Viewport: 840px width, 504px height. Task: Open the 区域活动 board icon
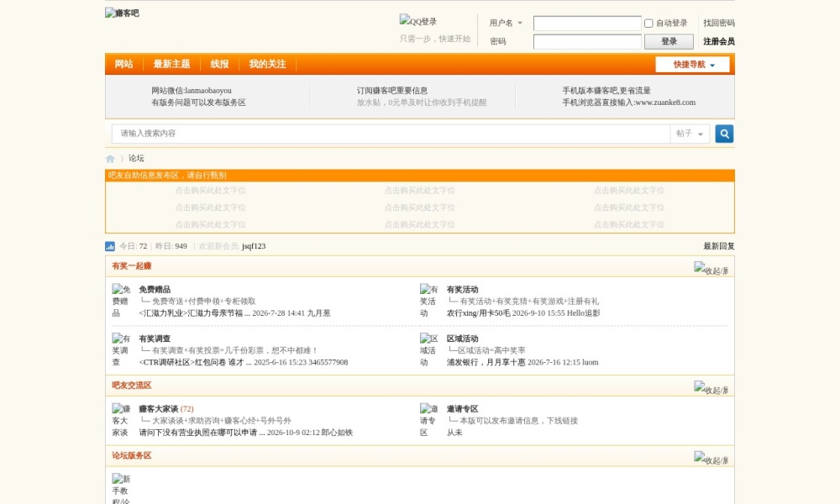pyautogui.click(x=428, y=350)
